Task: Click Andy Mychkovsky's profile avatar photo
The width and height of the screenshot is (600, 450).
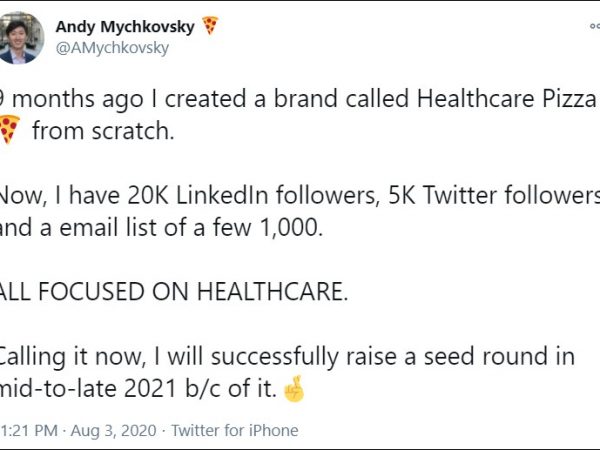Action: pyautogui.click(x=23, y=37)
